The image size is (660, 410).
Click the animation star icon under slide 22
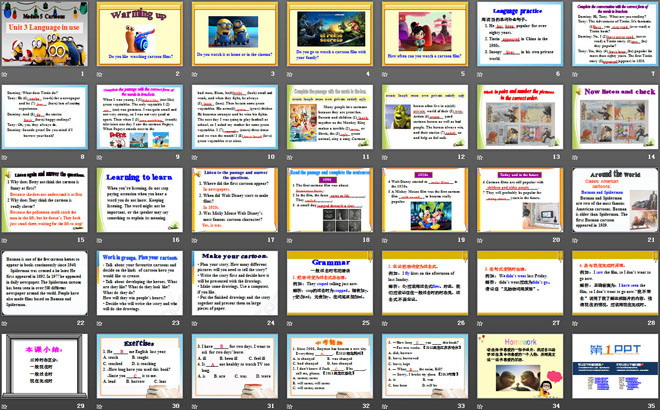pyautogui.click(x=5, y=323)
